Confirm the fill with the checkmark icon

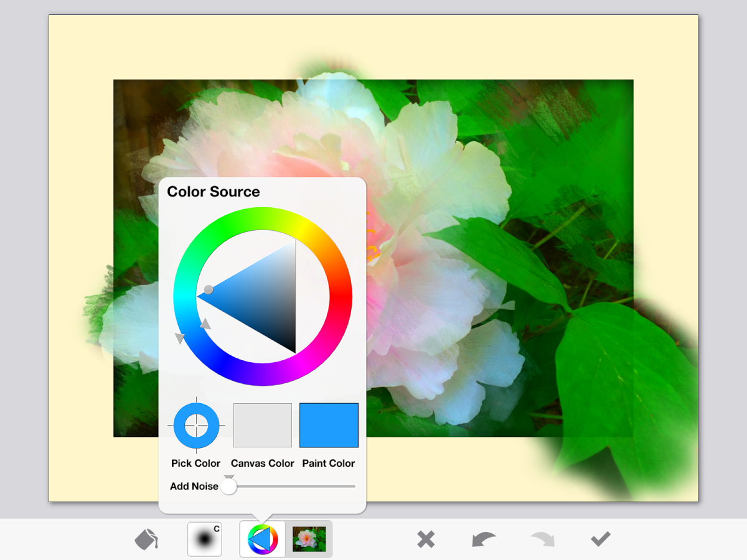coord(599,539)
